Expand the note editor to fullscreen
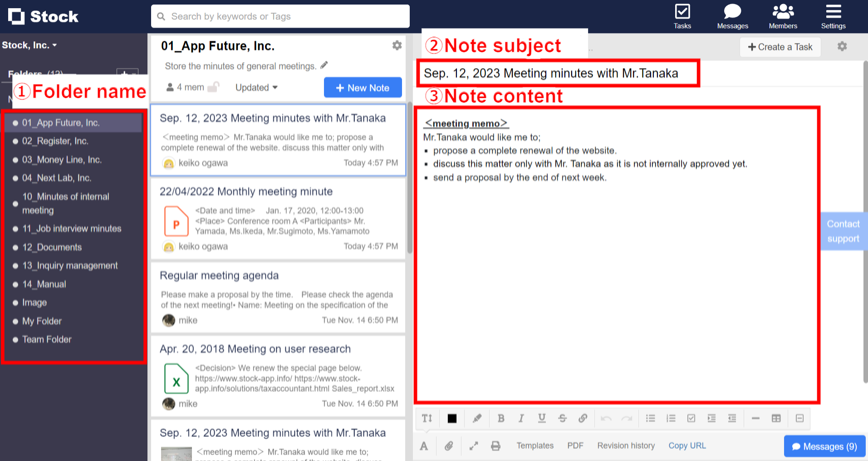Screen dimensions: 868x461 coord(474,446)
